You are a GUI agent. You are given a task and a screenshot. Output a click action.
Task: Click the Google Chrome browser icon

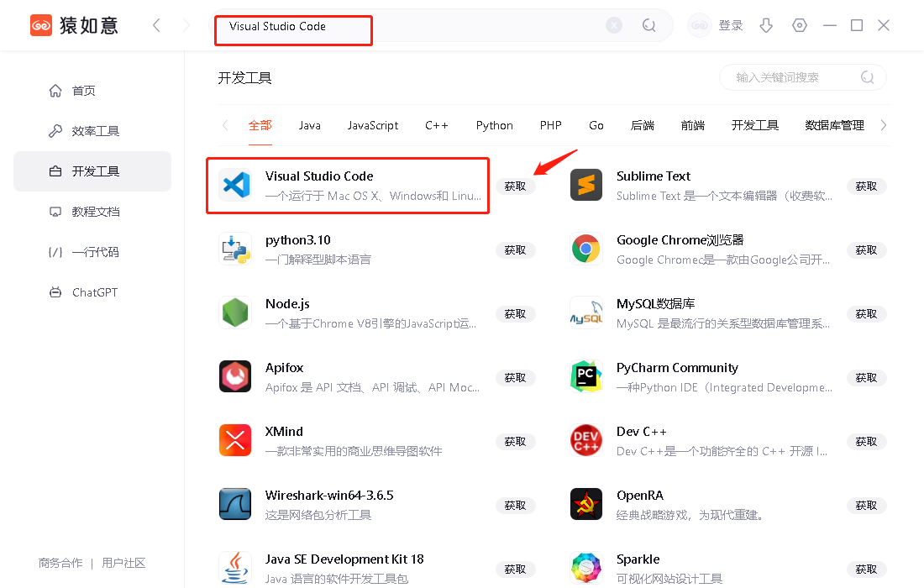(x=585, y=249)
